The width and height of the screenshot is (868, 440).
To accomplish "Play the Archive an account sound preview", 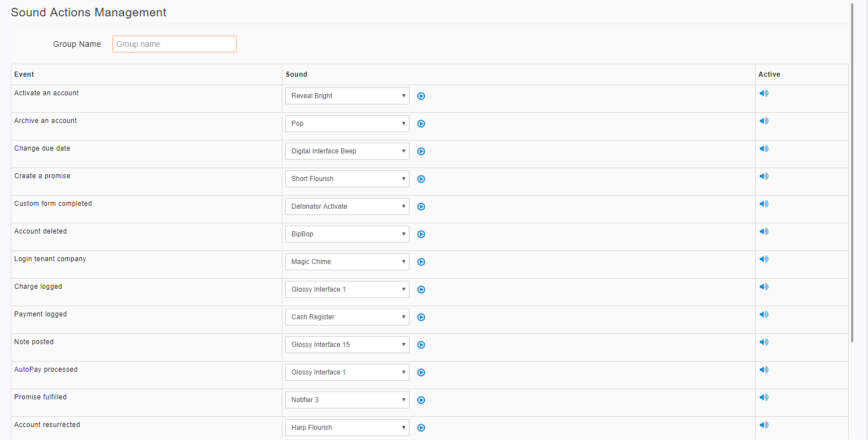I will [421, 124].
